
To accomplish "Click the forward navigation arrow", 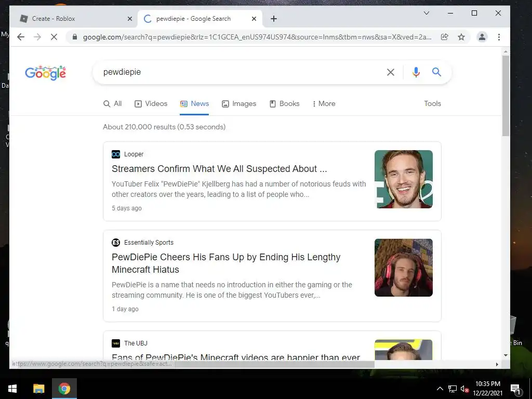I will click(x=37, y=37).
